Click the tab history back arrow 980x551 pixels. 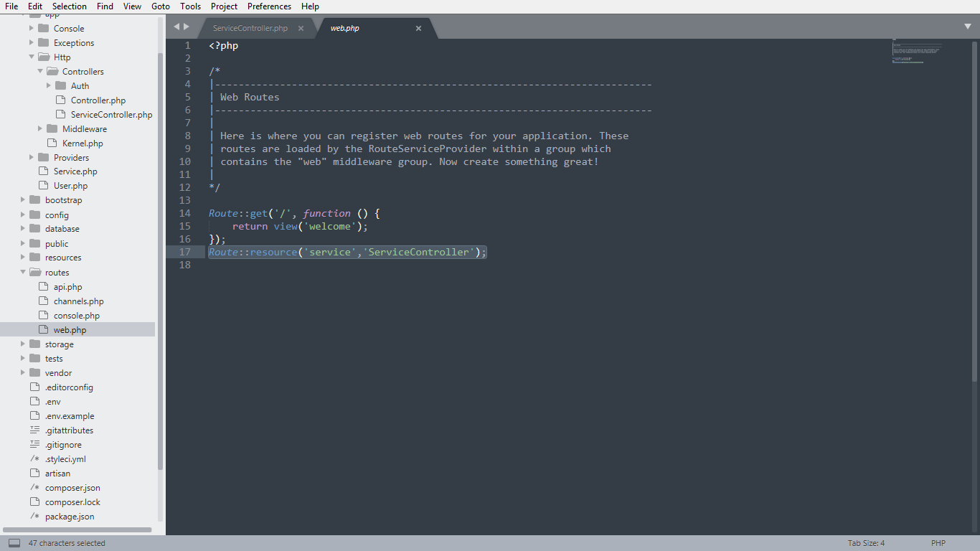[176, 27]
